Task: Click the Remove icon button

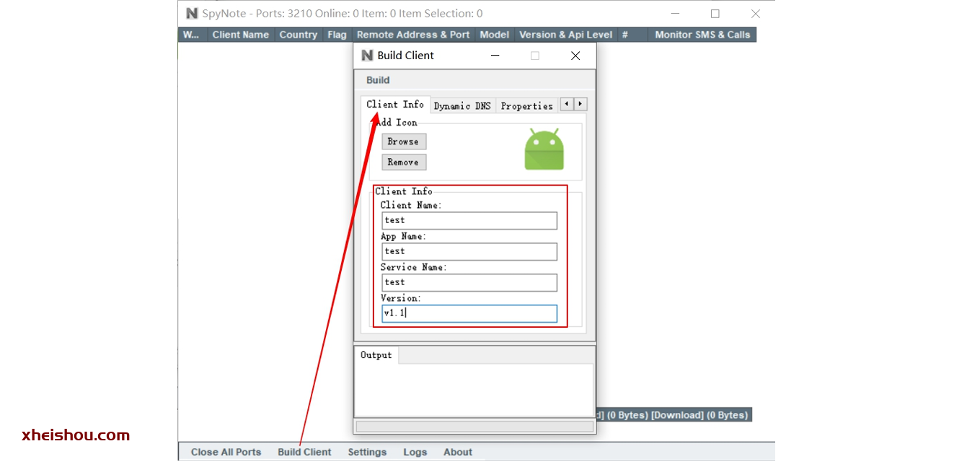Action: [403, 162]
